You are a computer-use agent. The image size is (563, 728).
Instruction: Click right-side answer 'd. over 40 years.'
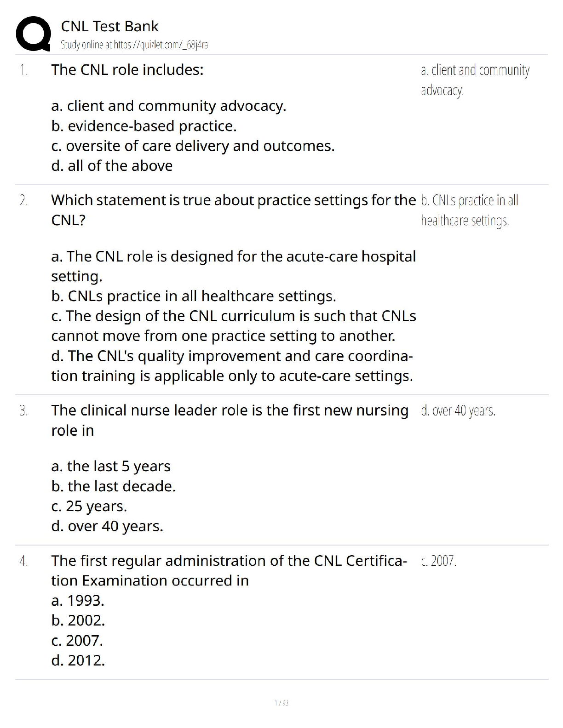[x=458, y=410]
